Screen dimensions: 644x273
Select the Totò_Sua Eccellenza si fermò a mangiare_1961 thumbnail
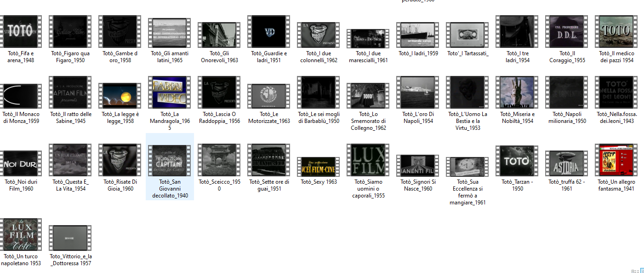(467, 167)
